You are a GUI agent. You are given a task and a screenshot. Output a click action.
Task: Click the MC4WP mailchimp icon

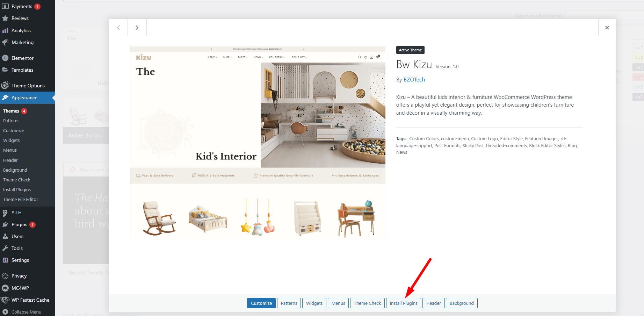(x=5, y=288)
